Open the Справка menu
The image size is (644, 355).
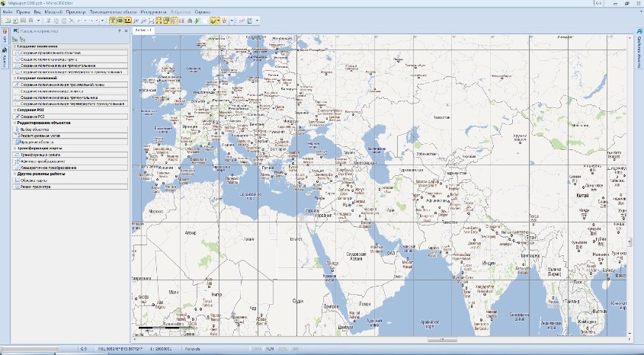[203, 12]
